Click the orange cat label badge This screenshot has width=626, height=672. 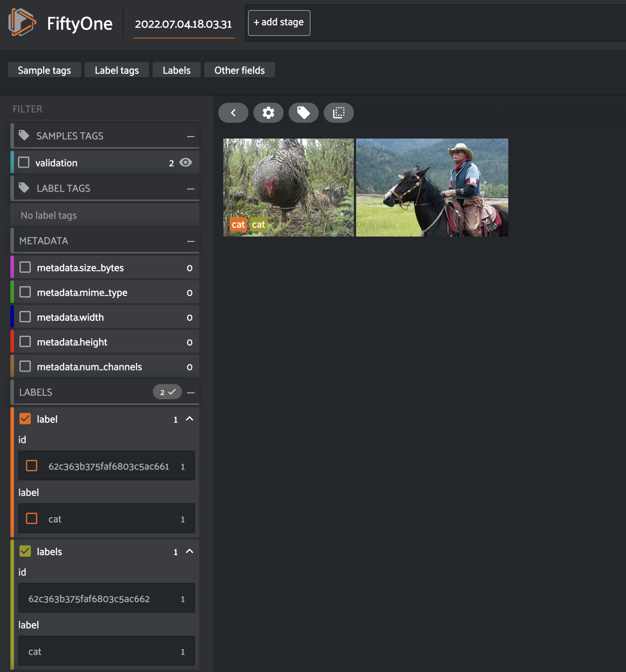238,225
